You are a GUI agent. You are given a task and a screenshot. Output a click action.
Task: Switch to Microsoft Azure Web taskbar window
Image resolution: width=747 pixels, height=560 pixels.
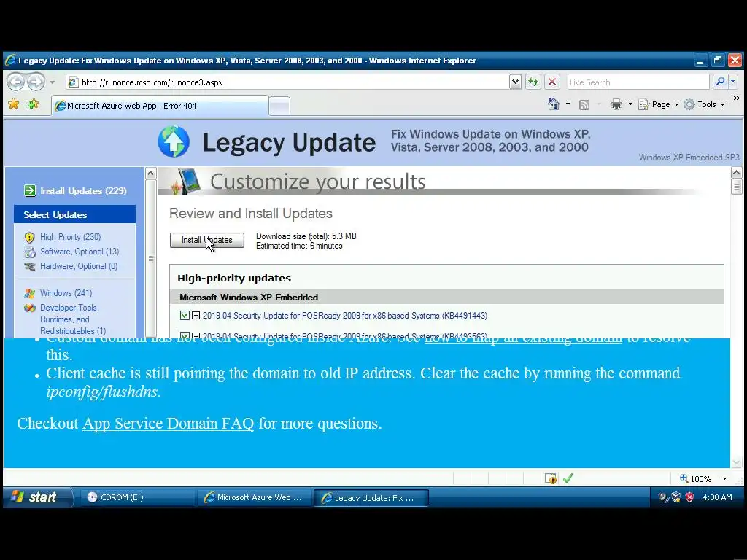pos(255,497)
